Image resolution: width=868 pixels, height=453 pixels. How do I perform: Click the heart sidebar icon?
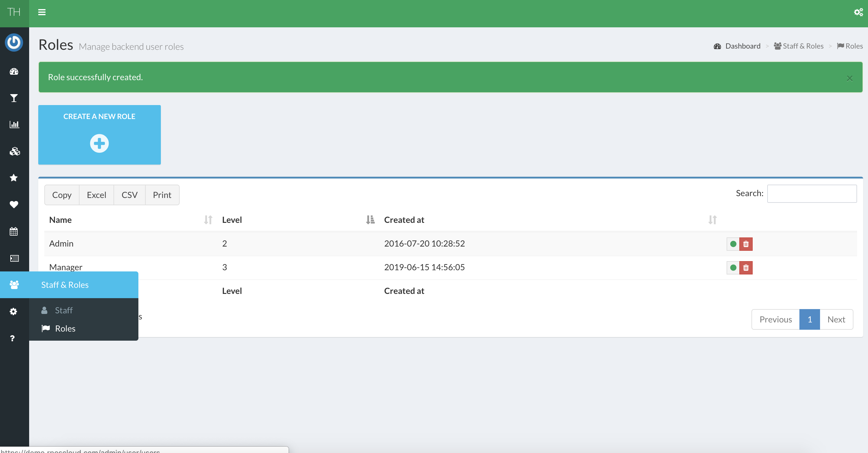pyautogui.click(x=14, y=204)
